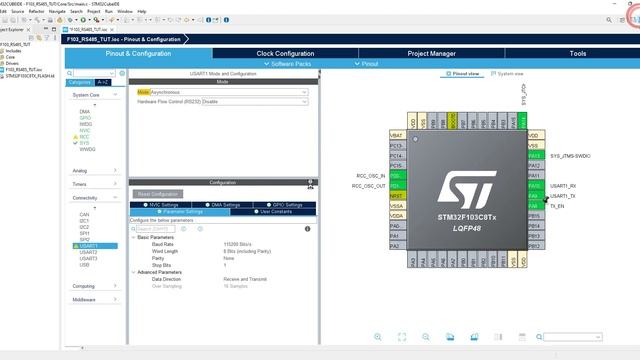Minimize the Project Explorer panel
Viewport: 640px width, 360px height.
[x=46, y=29]
